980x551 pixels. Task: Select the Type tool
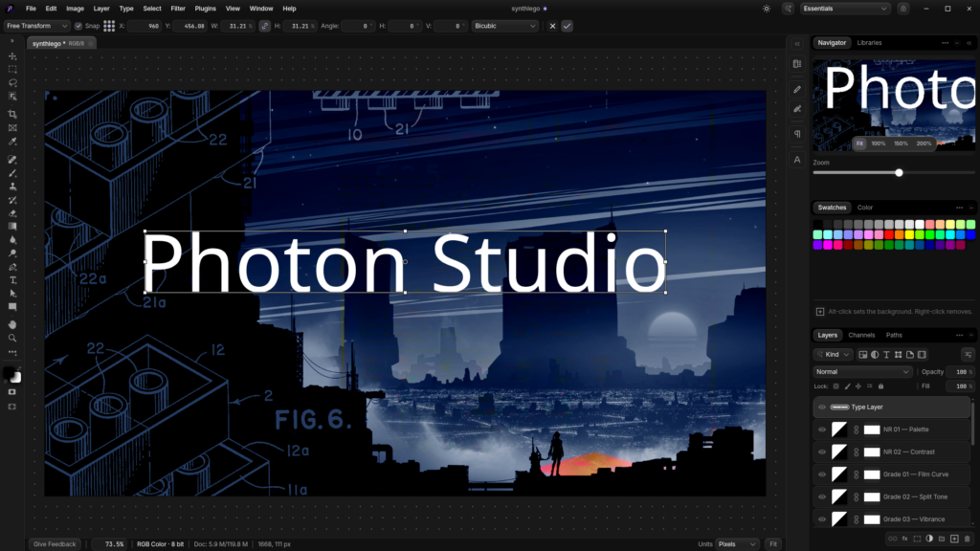tap(12, 280)
